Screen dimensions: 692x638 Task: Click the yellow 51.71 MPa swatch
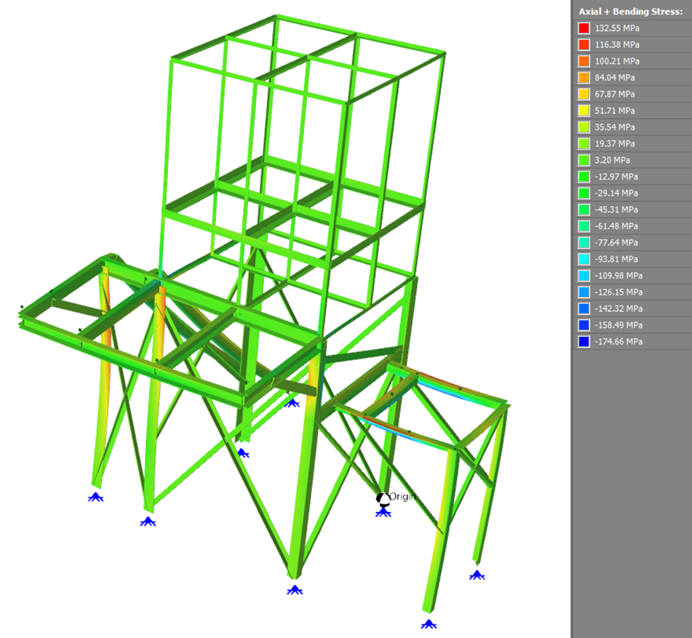(x=584, y=111)
